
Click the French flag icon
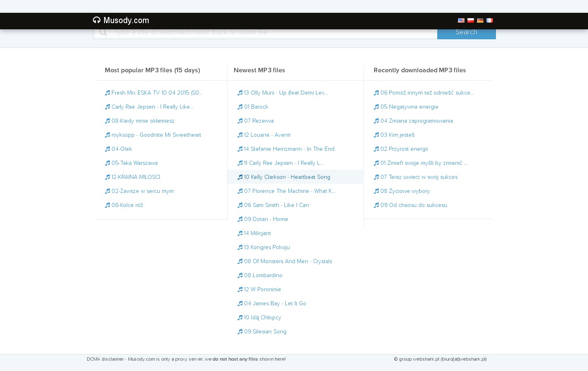pos(489,20)
